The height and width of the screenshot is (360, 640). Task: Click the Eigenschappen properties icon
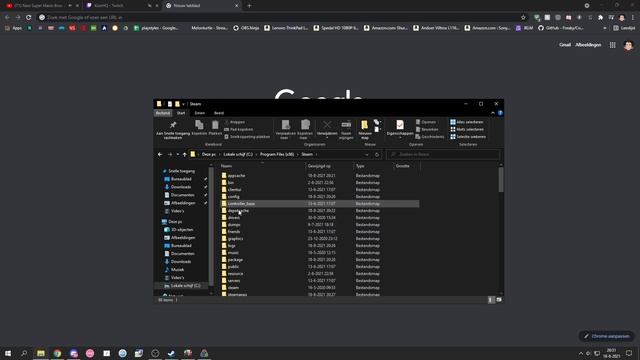pos(400,124)
